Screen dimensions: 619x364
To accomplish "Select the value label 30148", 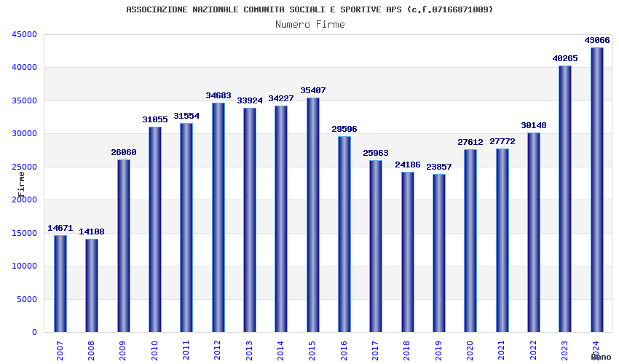I will pyautogui.click(x=534, y=125).
